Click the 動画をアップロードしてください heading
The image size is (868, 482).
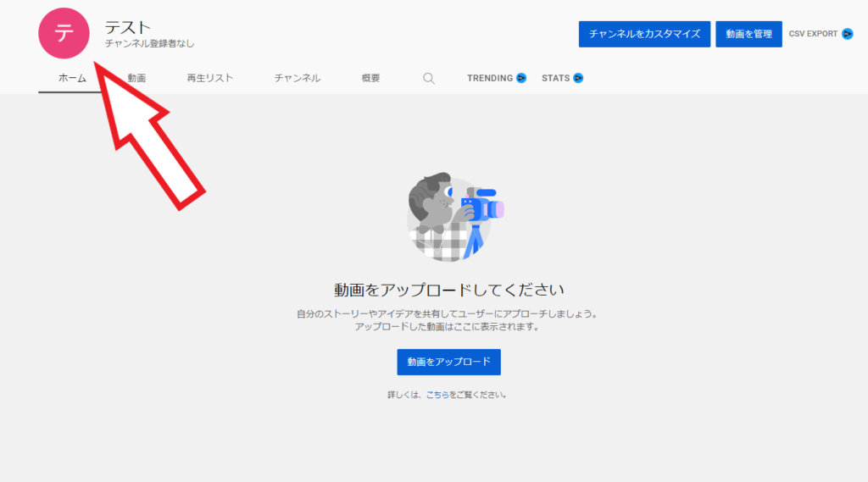coord(448,290)
